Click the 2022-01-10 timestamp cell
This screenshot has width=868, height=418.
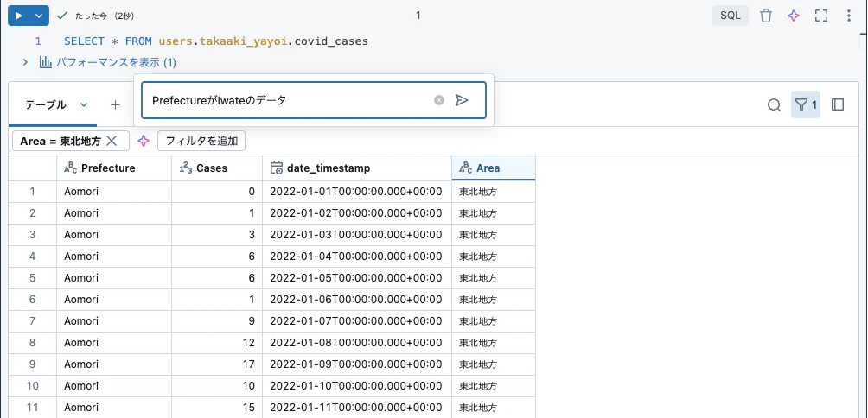[x=357, y=385]
